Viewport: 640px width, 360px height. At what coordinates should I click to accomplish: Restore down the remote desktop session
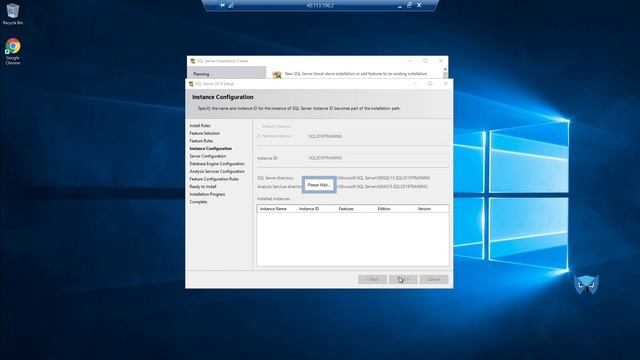409,5
